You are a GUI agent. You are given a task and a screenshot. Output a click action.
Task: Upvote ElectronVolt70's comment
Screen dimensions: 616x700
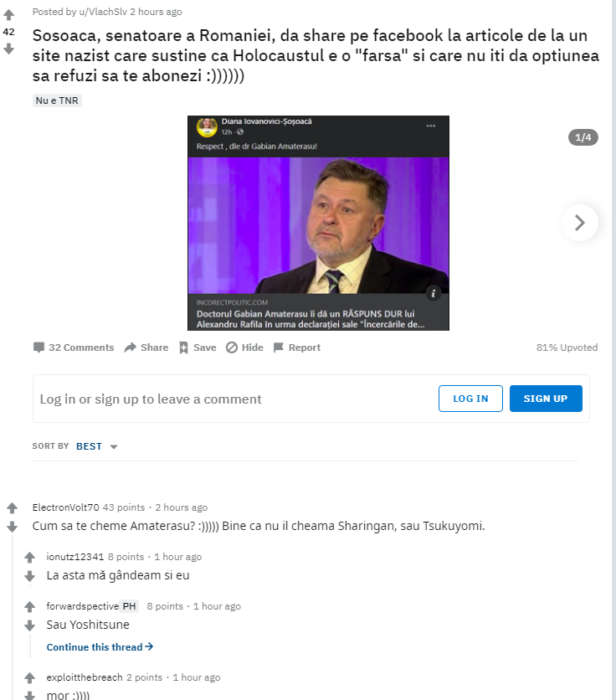(x=12, y=507)
